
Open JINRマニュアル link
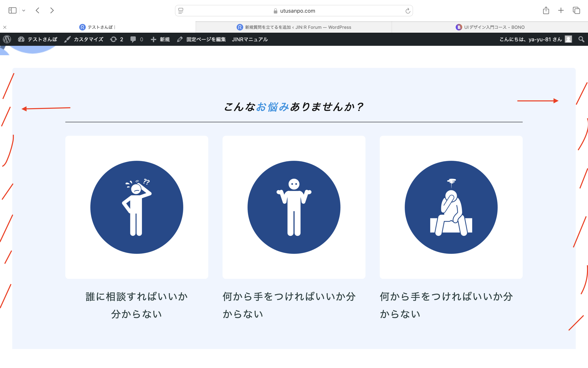(x=250, y=39)
